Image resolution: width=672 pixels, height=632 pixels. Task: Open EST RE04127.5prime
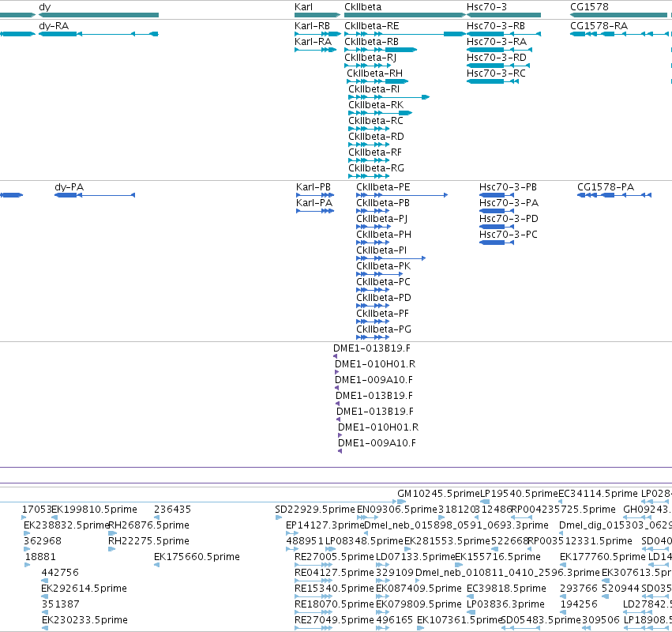(x=334, y=573)
